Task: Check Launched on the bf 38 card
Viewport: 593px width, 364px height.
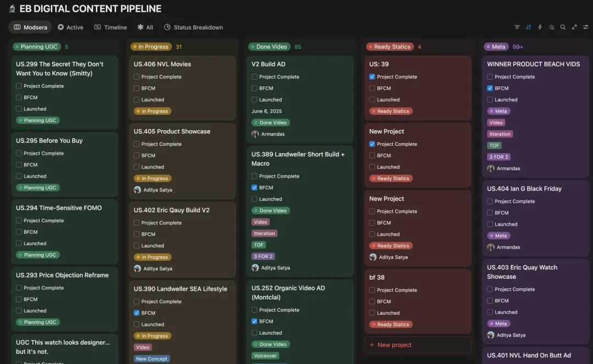Action: [x=372, y=313]
